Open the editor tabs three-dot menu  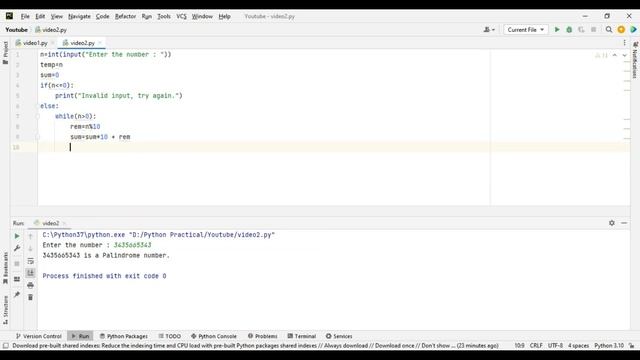click(x=624, y=43)
